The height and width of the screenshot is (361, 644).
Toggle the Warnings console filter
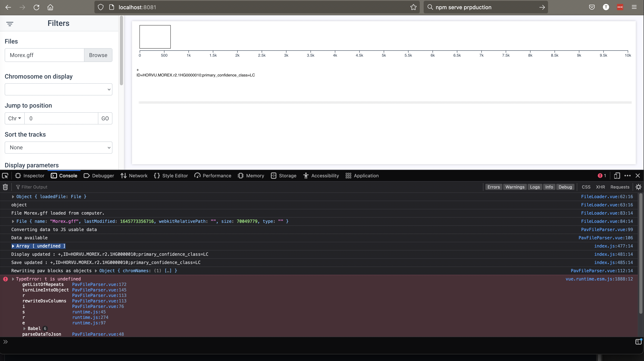515,187
